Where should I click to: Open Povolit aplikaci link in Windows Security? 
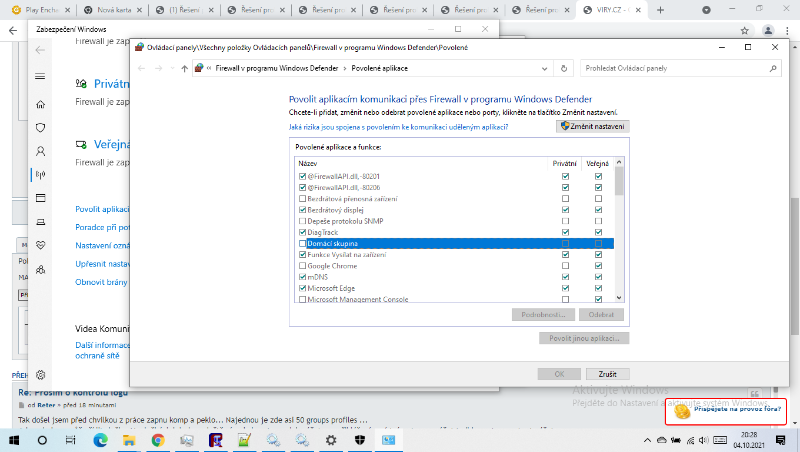point(103,209)
